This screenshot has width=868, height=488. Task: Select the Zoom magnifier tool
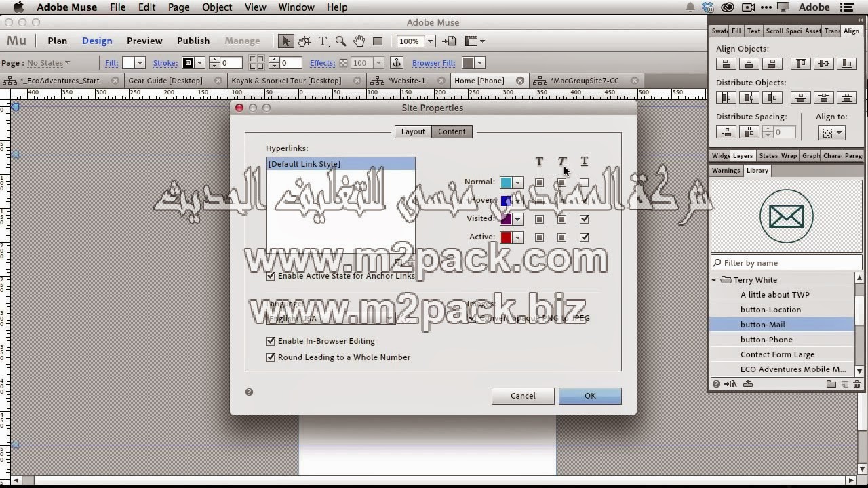[341, 41]
